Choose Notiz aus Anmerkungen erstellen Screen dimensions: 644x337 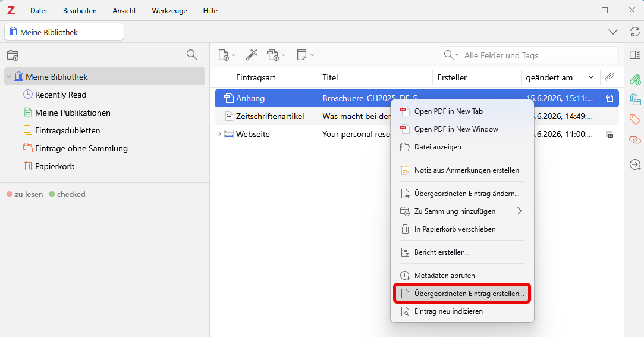463,170
